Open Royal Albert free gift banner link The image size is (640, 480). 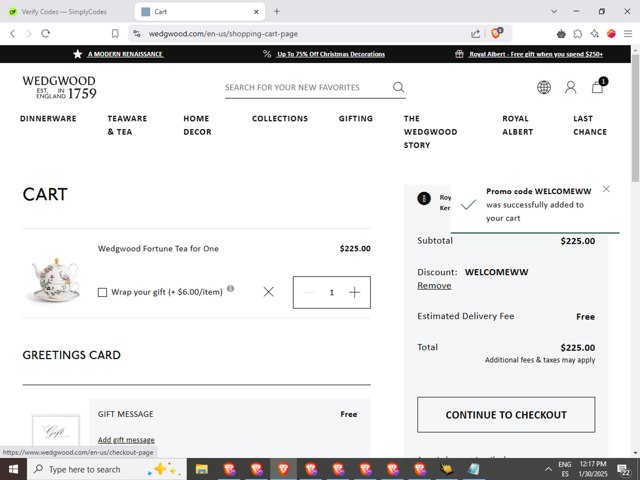(536, 54)
